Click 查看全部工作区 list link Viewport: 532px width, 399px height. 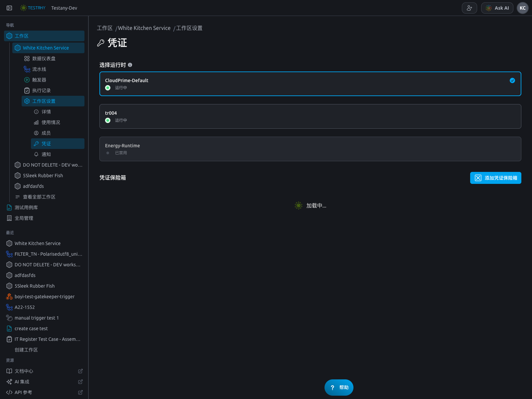pyautogui.click(x=48, y=197)
